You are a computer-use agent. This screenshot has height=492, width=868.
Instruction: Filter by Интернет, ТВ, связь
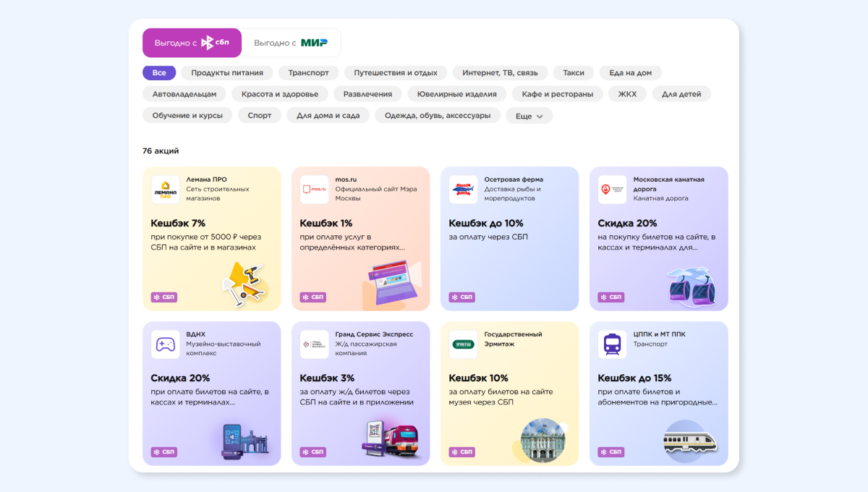pyautogui.click(x=501, y=73)
